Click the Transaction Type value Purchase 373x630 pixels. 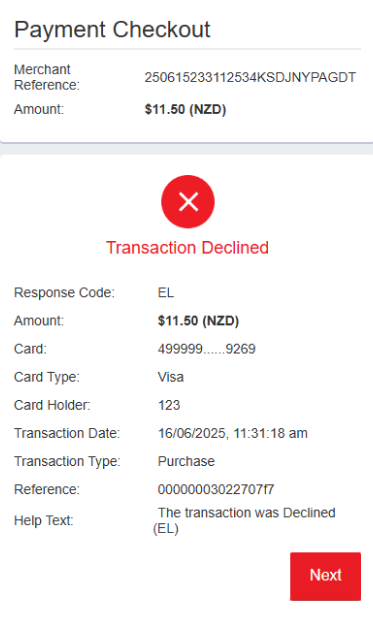tap(186, 461)
